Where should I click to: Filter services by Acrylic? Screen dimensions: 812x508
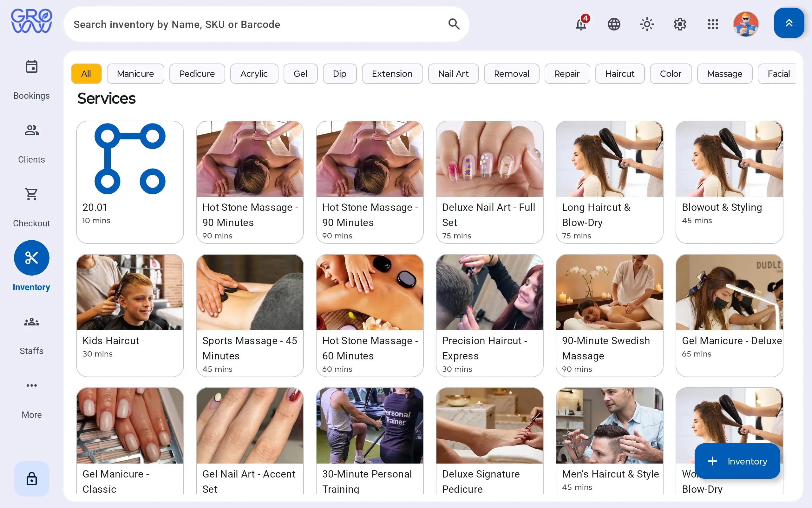click(254, 74)
